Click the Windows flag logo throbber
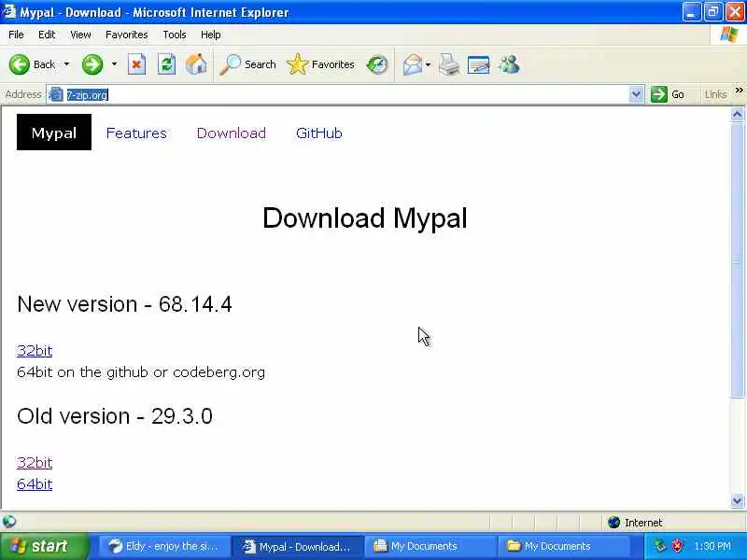Screen dimensions: 747x560 pos(728,35)
